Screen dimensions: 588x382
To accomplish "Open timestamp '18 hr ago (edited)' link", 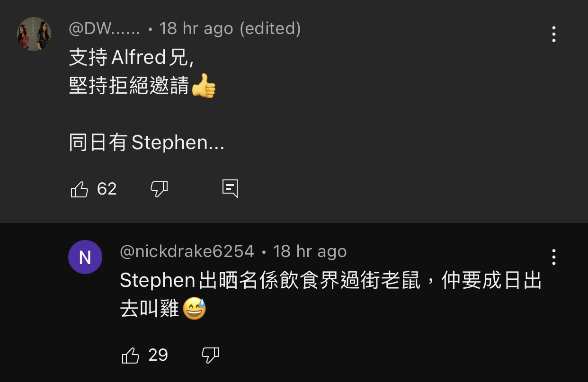I will click(x=230, y=28).
